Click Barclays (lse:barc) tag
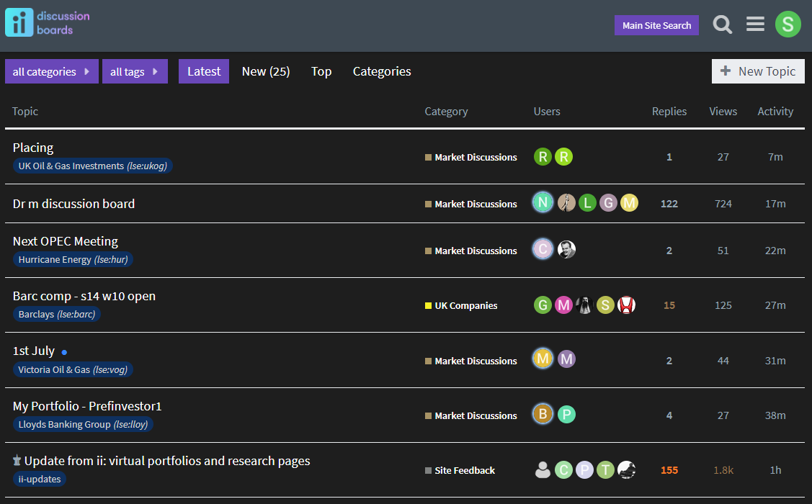 57,314
